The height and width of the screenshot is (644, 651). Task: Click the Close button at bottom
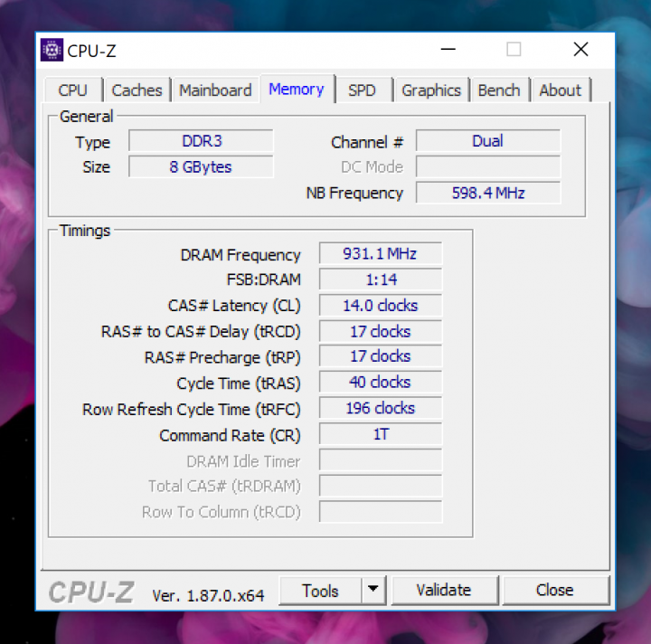[555, 590]
